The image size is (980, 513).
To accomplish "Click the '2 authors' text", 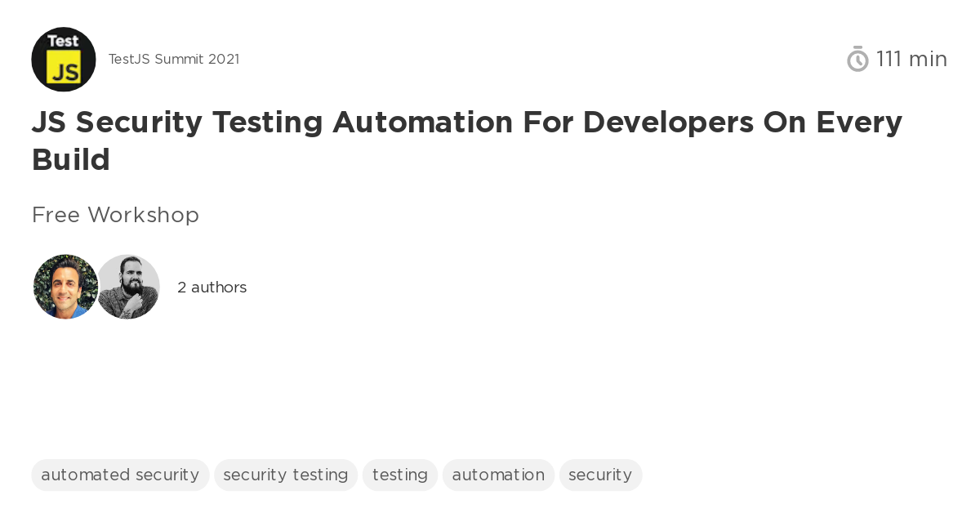I will coord(212,287).
